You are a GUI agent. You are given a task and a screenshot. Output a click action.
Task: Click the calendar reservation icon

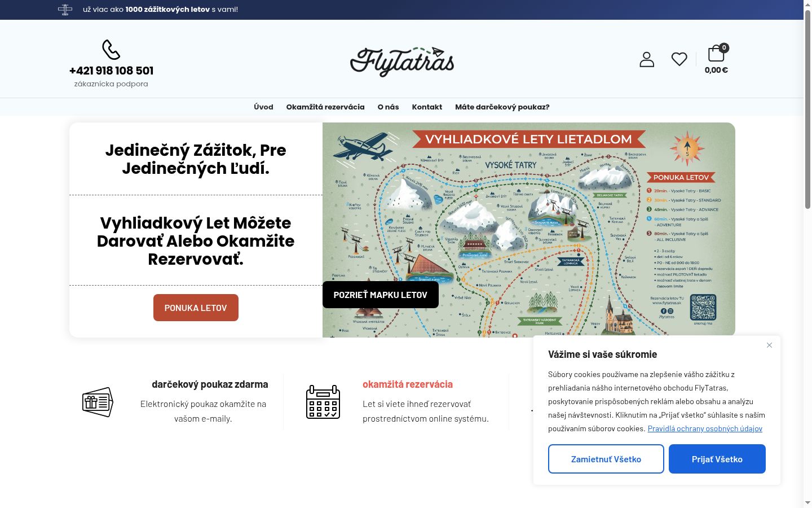[323, 402]
